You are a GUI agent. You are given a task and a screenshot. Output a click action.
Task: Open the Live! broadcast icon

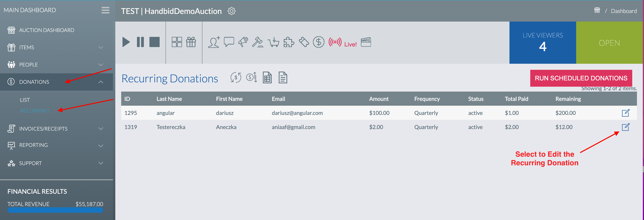(343, 42)
